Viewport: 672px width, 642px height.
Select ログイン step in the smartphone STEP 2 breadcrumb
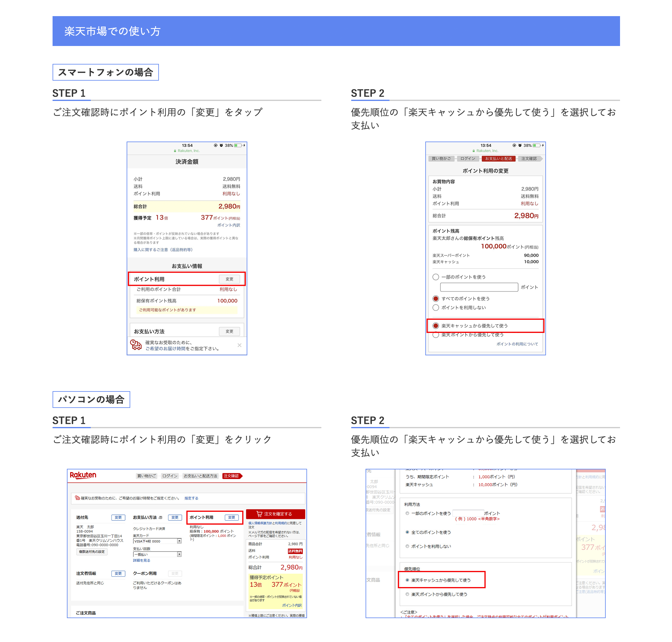point(468,159)
